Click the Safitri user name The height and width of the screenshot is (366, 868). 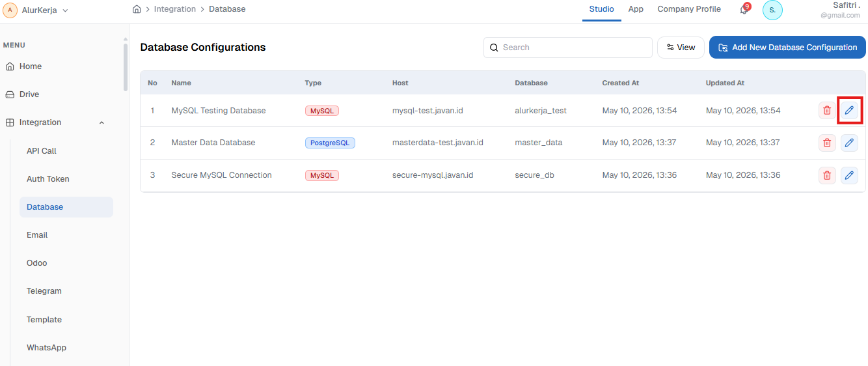click(x=847, y=5)
